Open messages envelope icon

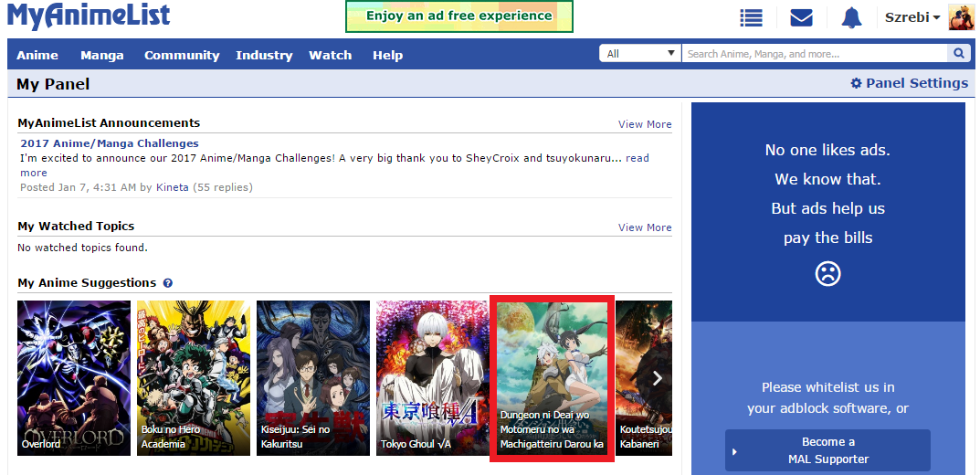click(x=801, y=18)
